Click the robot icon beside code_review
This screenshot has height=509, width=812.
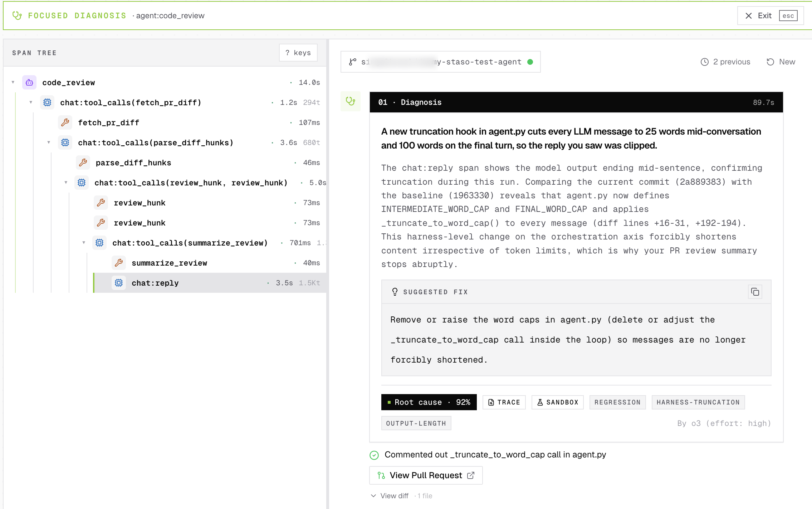coord(29,82)
